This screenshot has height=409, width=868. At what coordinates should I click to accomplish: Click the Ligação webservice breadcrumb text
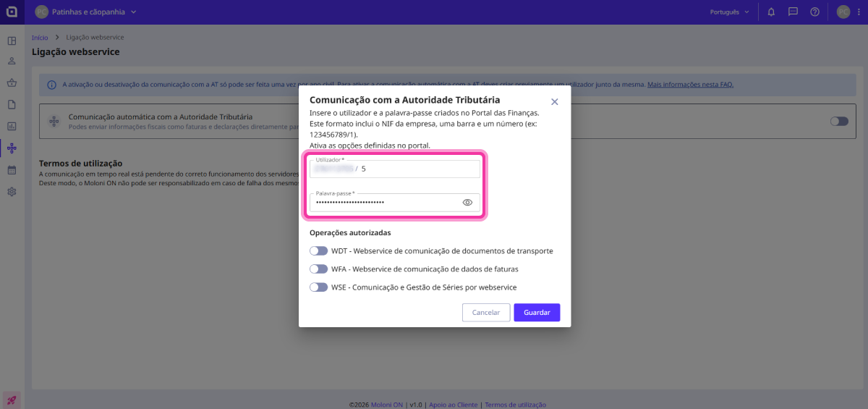95,37
